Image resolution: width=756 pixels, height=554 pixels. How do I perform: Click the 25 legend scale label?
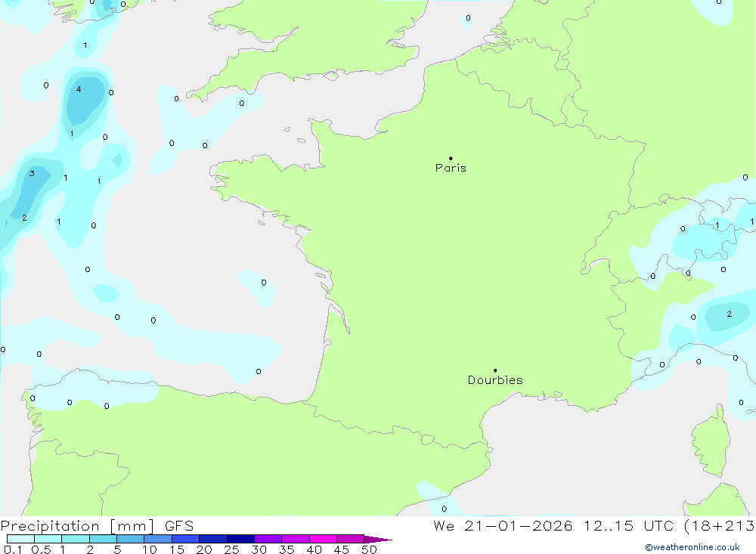(231, 549)
